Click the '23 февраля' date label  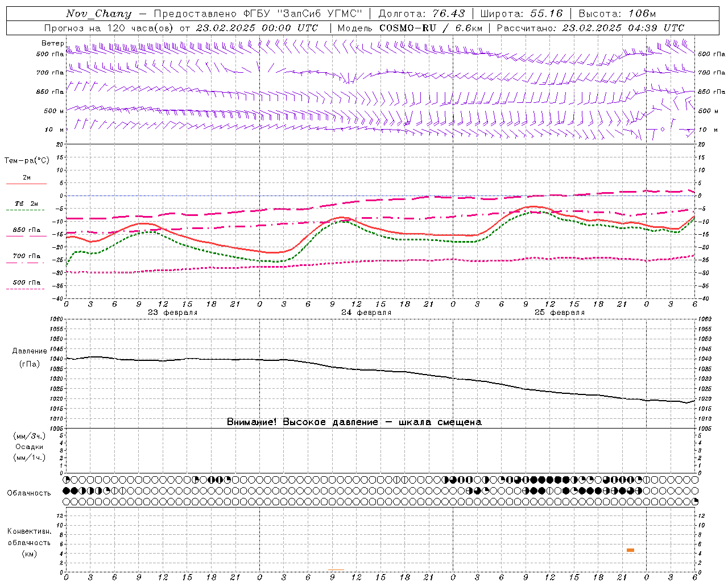[x=173, y=313]
